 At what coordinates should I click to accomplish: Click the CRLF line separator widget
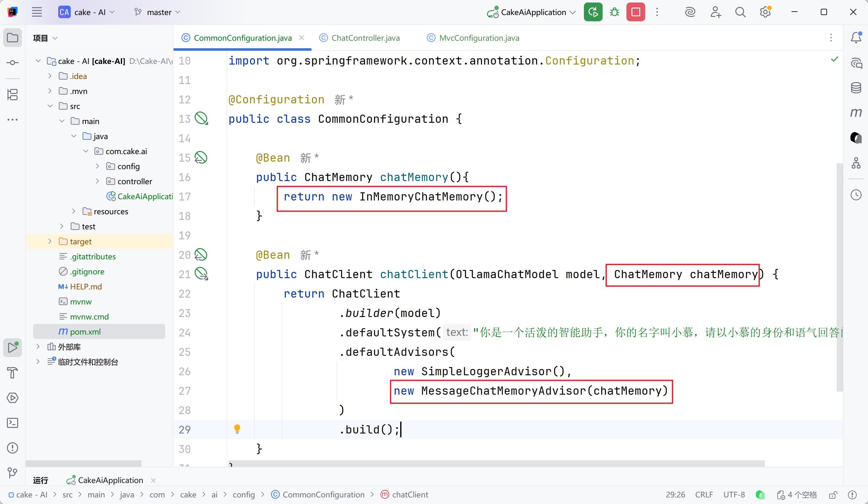pyautogui.click(x=704, y=495)
